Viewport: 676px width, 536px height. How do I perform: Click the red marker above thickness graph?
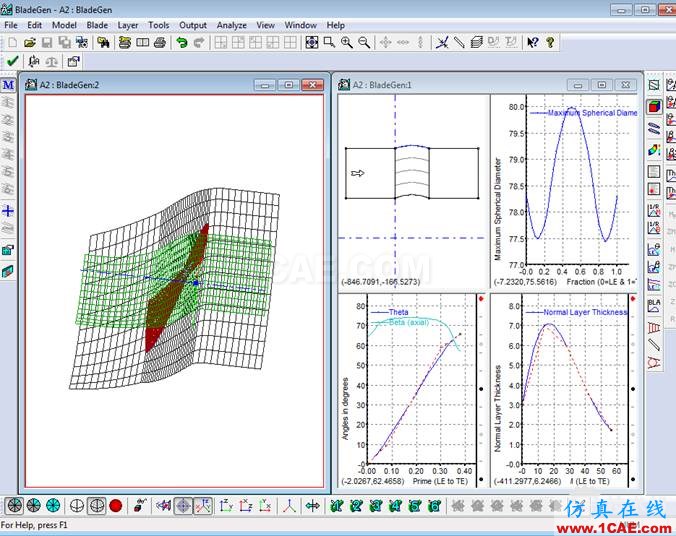coord(633,298)
